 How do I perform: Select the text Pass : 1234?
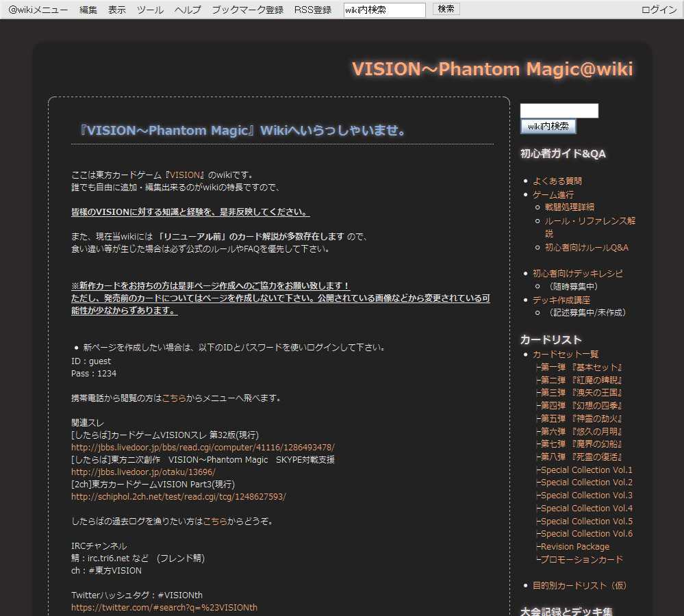pos(94,373)
